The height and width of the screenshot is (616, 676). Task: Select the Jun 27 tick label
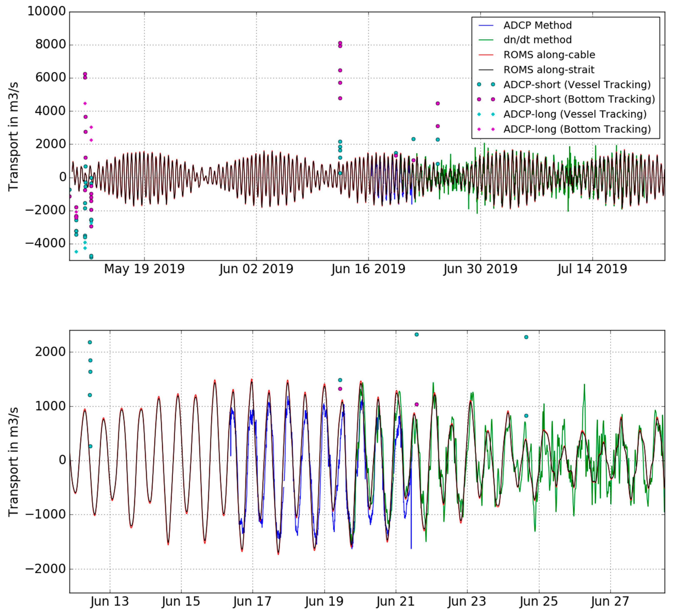(x=610, y=601)
